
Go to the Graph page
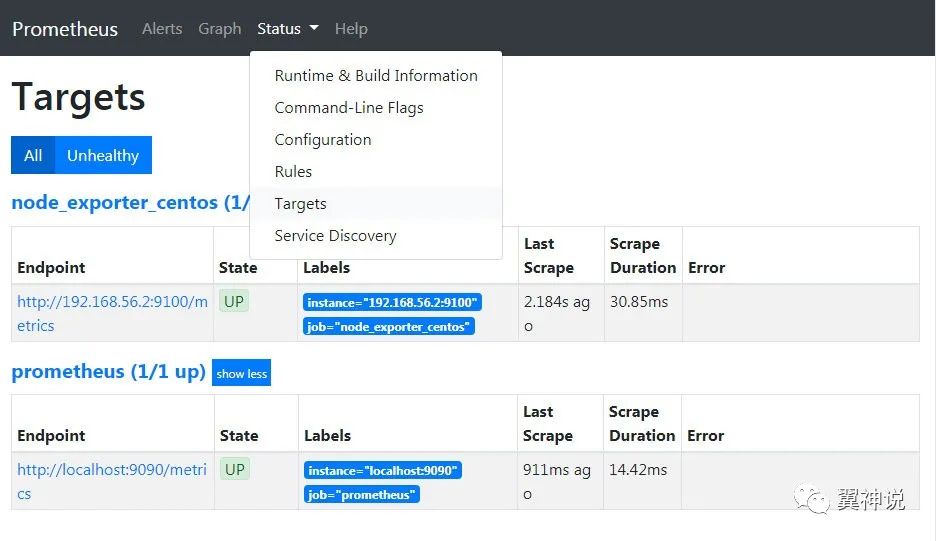click(220, 29)
